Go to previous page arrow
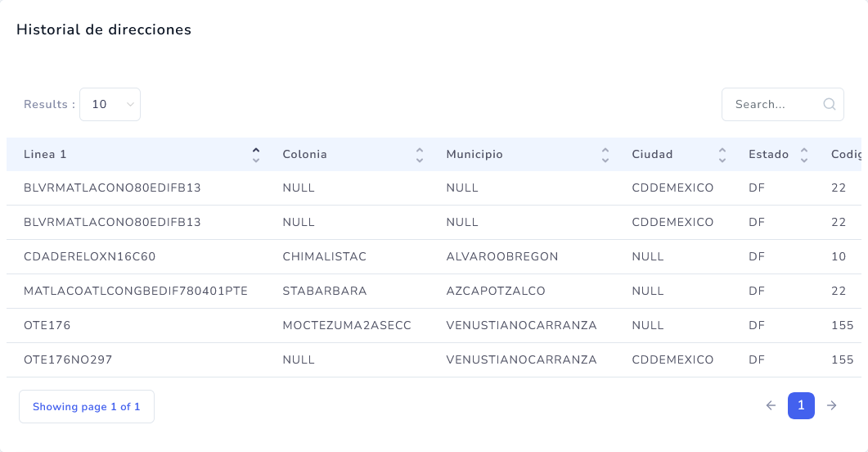The image size is (868, 452). (x=771, y=405)
